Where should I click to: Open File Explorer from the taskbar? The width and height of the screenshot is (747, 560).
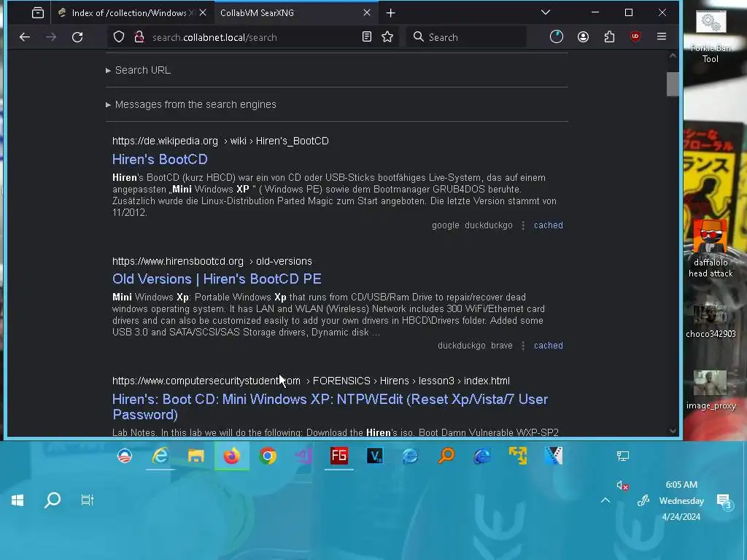(196, 456)
